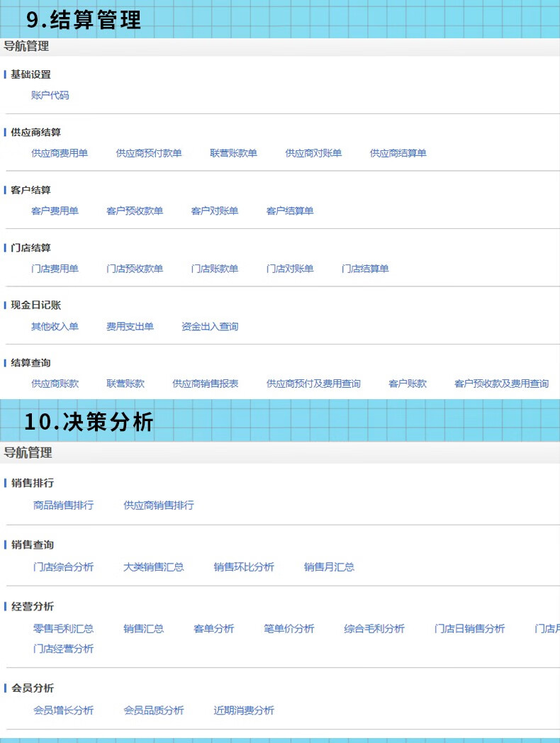Open 零售毛利汇总 under 经营分析

(x=63, y=629)
